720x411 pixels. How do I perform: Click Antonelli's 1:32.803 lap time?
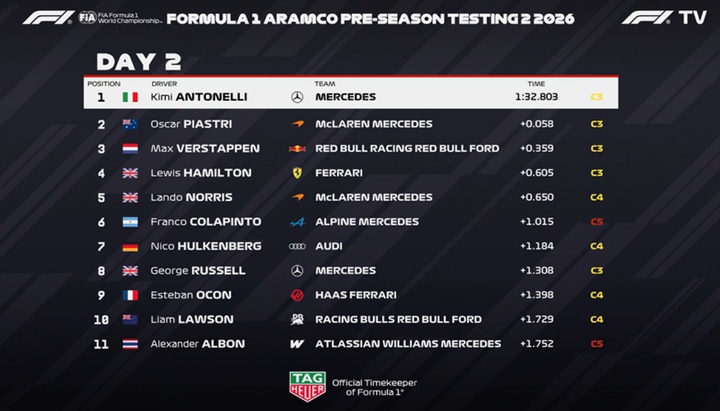coord(538,98)
